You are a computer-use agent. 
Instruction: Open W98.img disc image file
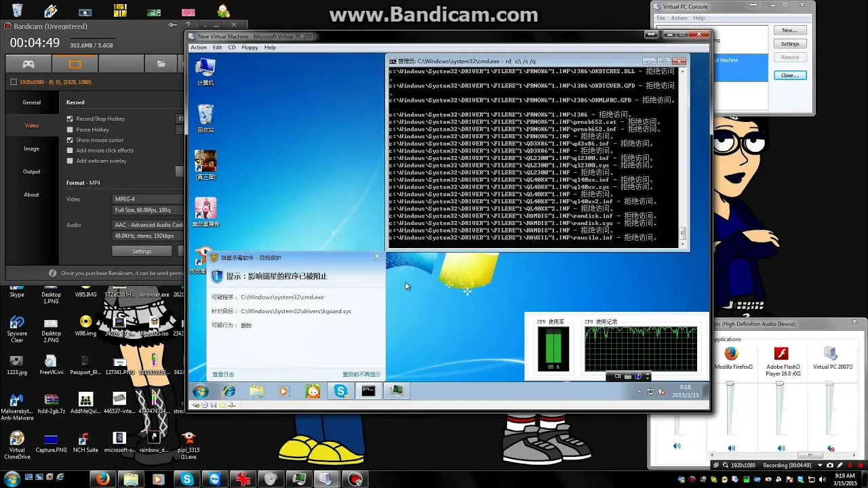pyautogui.click(x=85, y=326)
